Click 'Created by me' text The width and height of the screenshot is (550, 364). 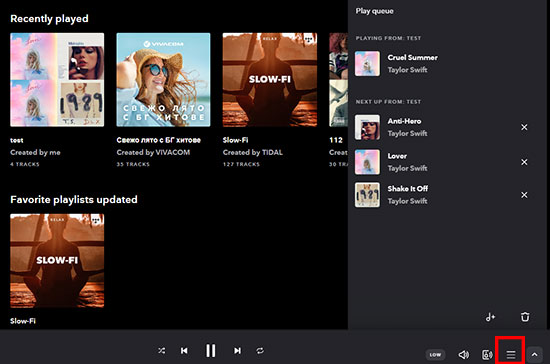[x=35, y=153]
